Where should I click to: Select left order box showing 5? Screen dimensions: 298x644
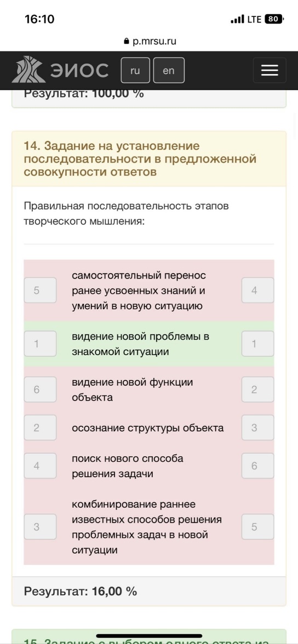(x=40, y=291)
